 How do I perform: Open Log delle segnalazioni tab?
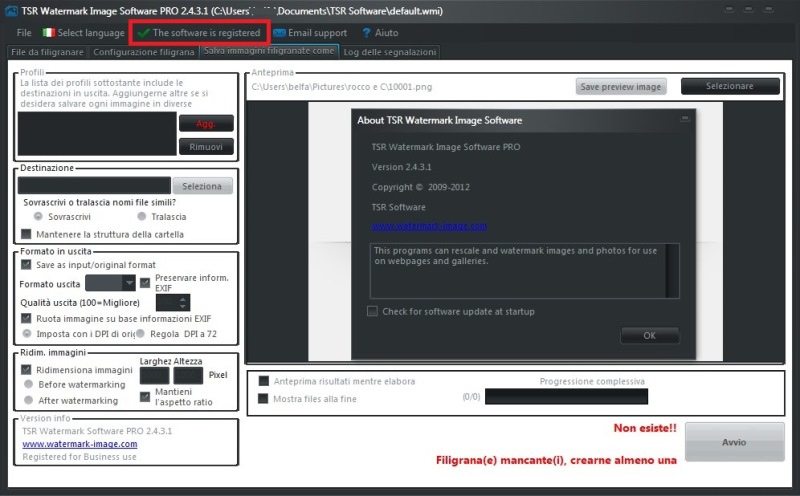390,52
